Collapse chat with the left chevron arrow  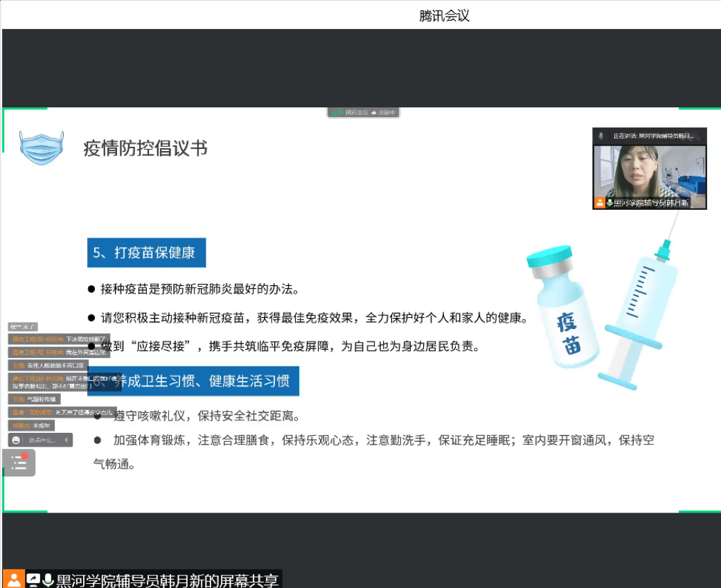pyautogui.click(x=66, y=440)
